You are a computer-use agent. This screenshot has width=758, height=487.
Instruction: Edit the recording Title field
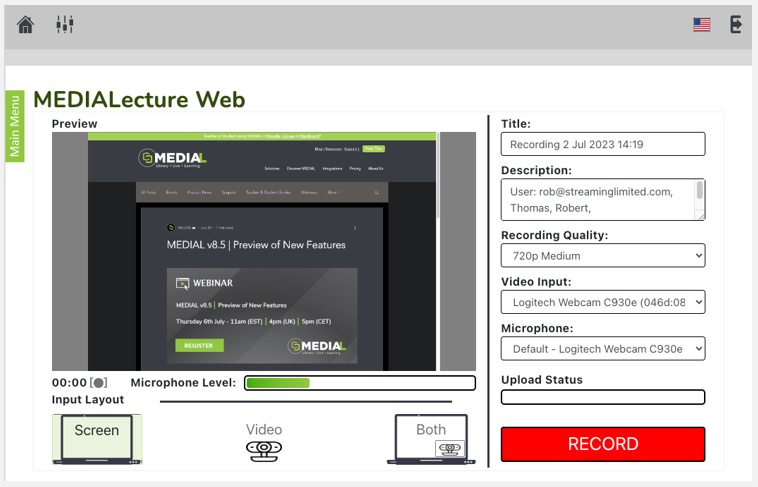(603, 144)
